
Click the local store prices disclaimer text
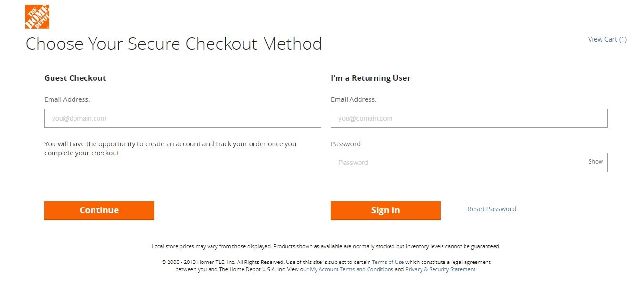coord(326,247)
